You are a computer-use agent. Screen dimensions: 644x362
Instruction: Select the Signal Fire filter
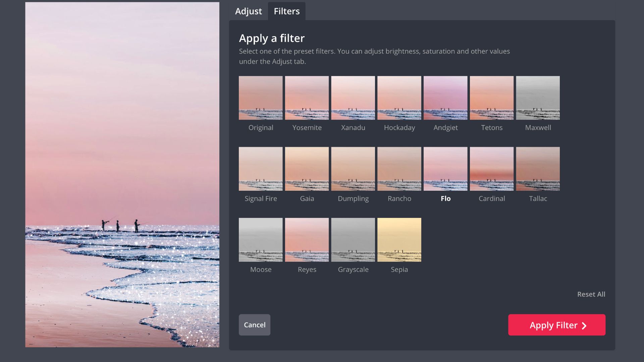coord(261,169)
